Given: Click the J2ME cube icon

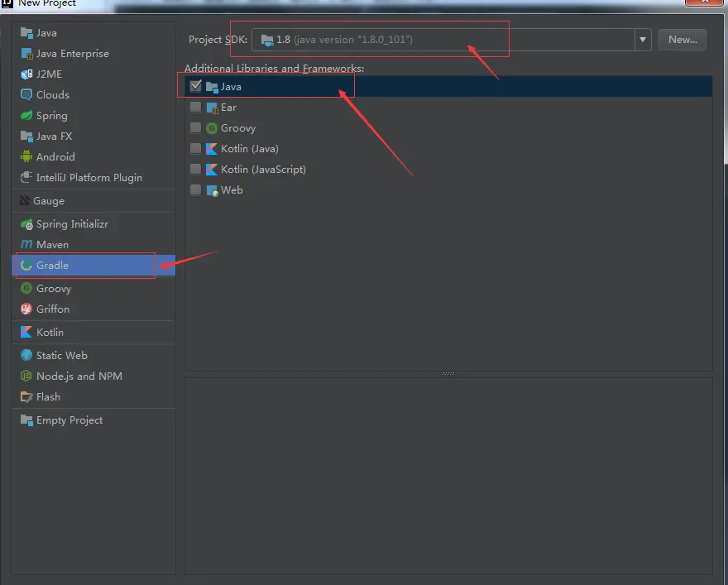Looking at the screenshot, I should (x=26, y=74).
